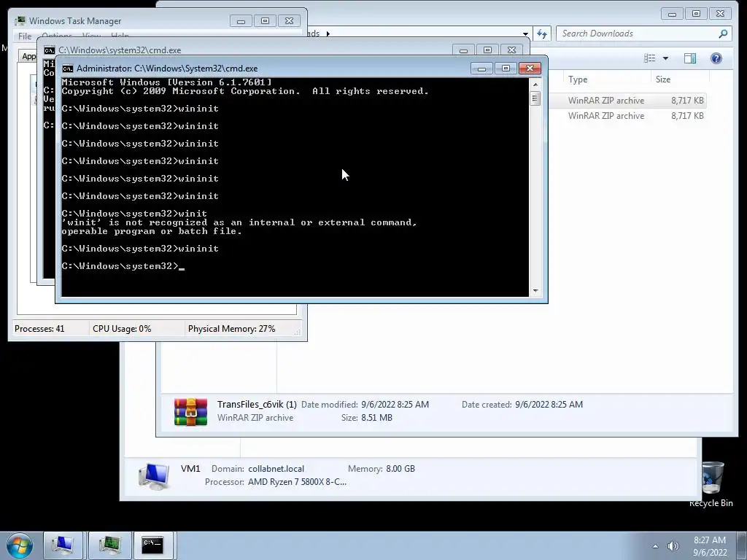
Task: Close the Windows Task Manager window
Action: tap(289, 21)
